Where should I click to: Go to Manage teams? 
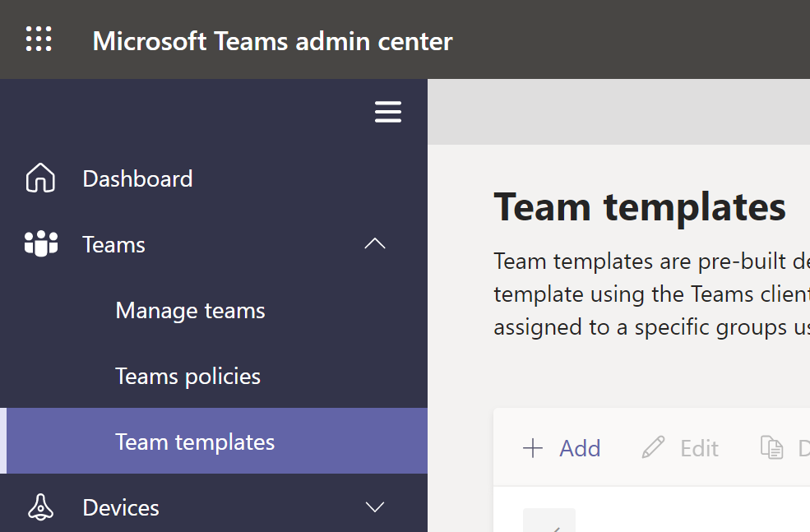pos(214,311)
